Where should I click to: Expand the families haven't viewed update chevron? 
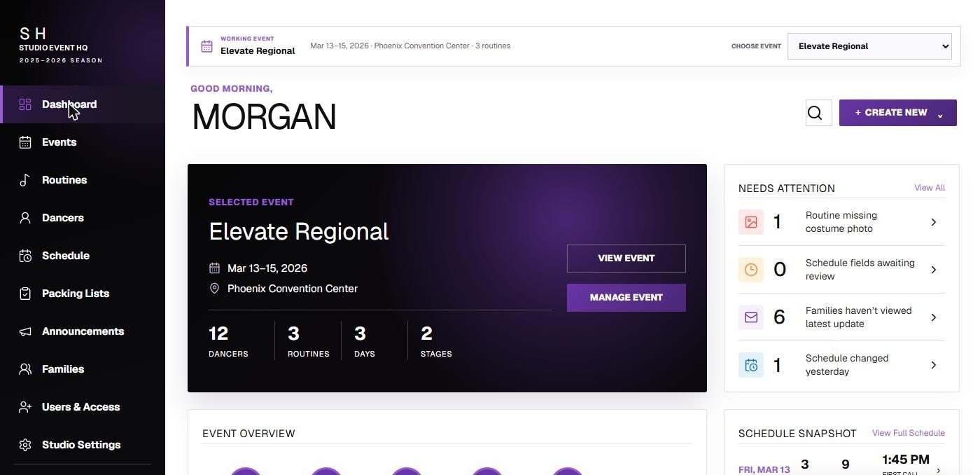(933, 317)
